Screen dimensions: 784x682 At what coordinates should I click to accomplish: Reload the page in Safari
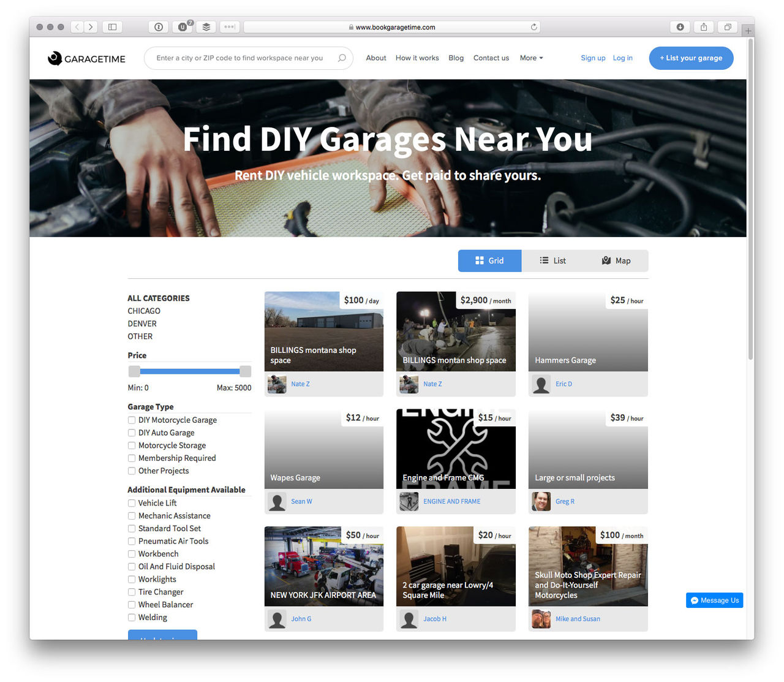tap(533, 27)
